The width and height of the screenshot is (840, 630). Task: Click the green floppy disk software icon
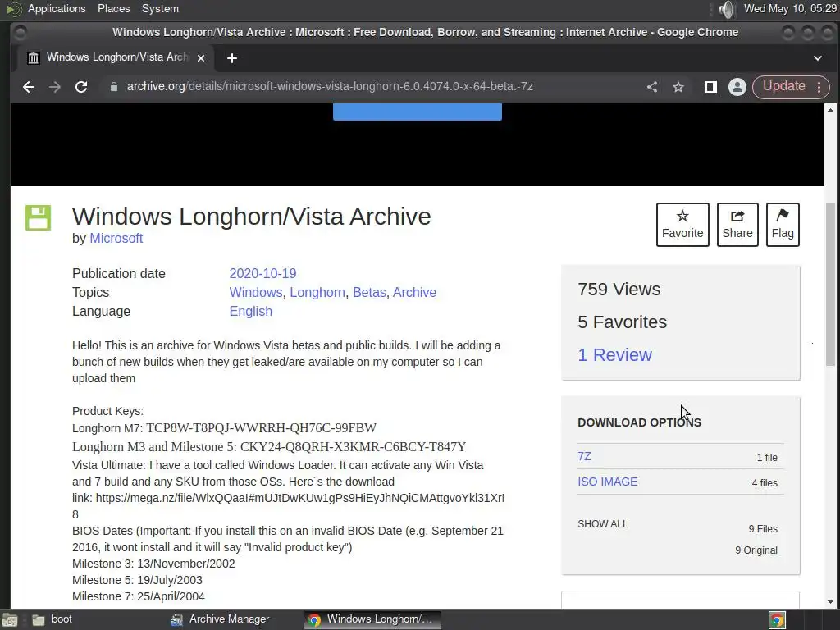coord(38,217)
